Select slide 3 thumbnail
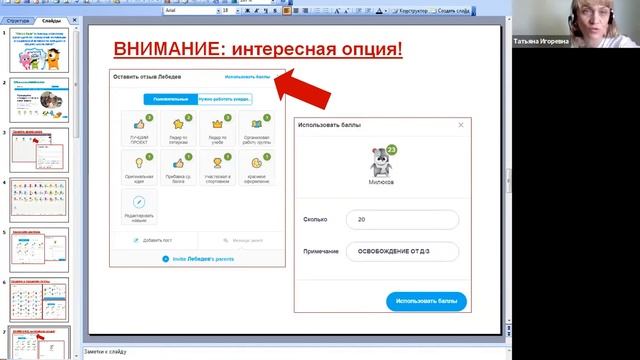The width and height of the screenshot is (640, 360). pos(39,150)
